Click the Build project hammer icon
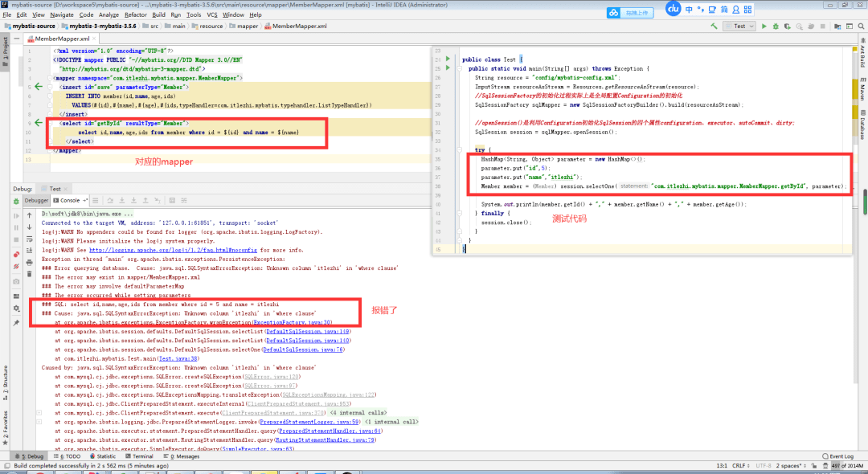 [712, 26]
